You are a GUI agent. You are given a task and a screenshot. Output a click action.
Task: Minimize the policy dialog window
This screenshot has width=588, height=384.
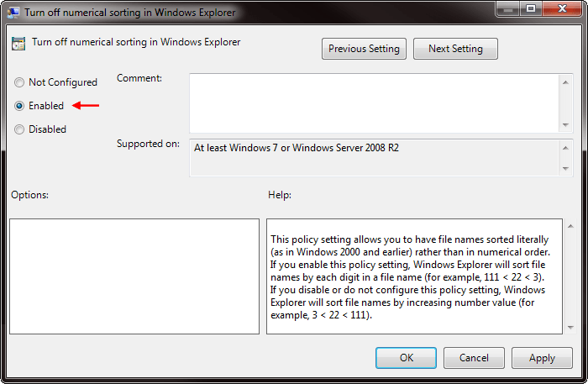[x=508, y=9]
